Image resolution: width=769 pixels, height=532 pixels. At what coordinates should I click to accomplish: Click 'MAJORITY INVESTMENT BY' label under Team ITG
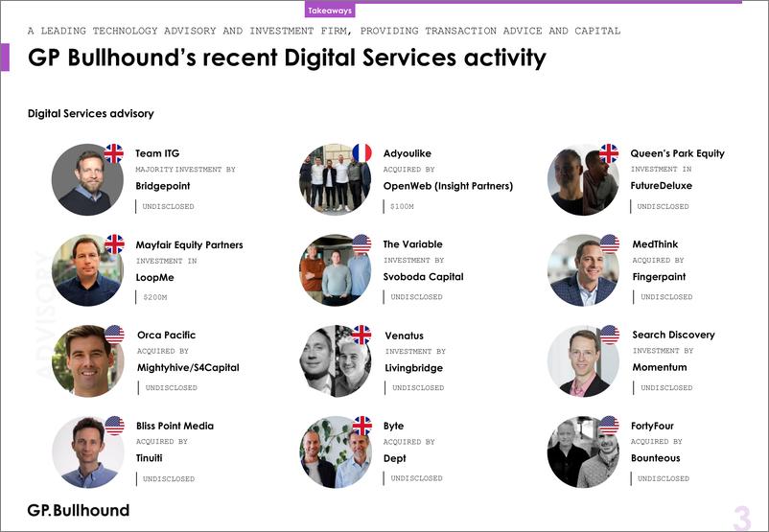tap(186, 169)
